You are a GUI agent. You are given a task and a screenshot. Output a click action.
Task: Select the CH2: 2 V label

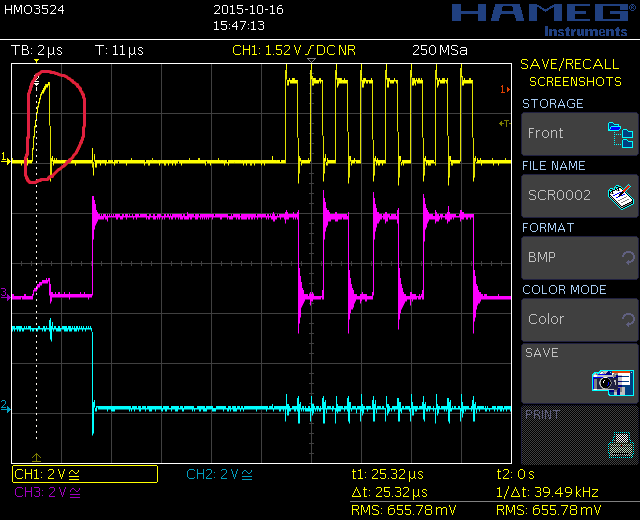[x=219, y=474]
